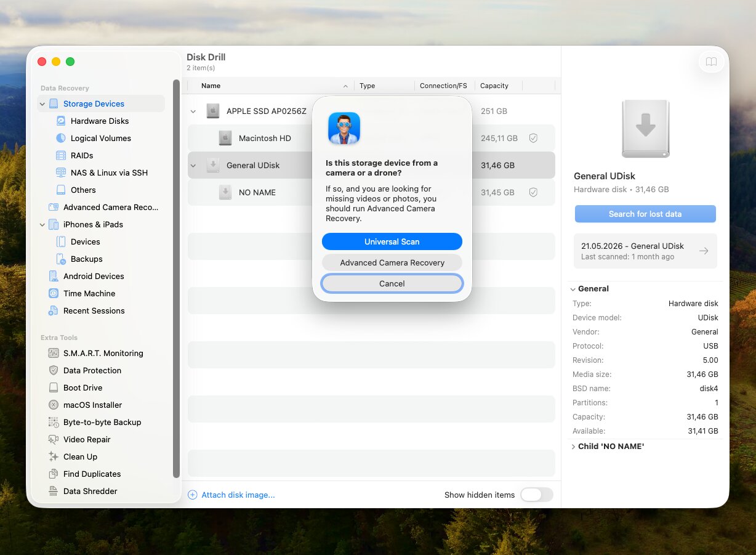The image size is (756, 555).
Task: Collapse the iPhones & iPads section
Action: point(42,225)
